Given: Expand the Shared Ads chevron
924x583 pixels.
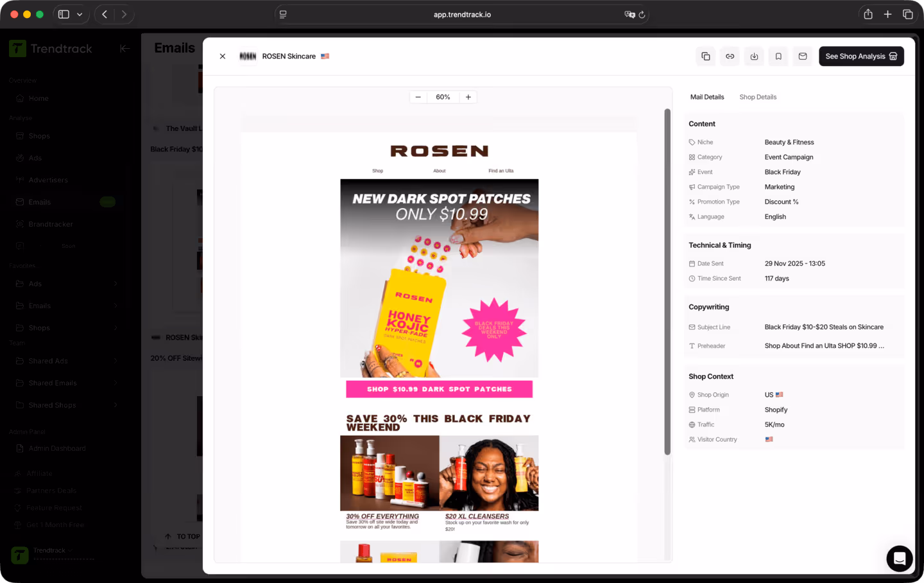Looking at the screenshot, I should click(116, 361).
